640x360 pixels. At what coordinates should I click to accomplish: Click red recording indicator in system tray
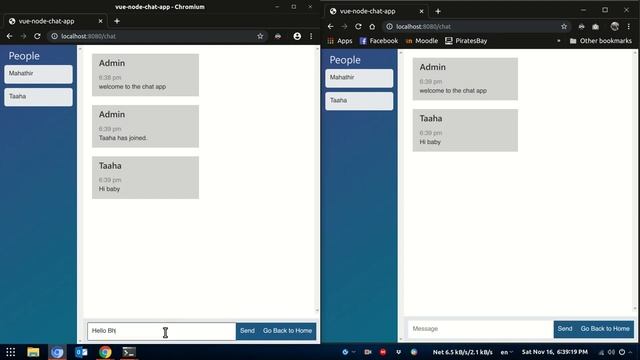point(383,352)
